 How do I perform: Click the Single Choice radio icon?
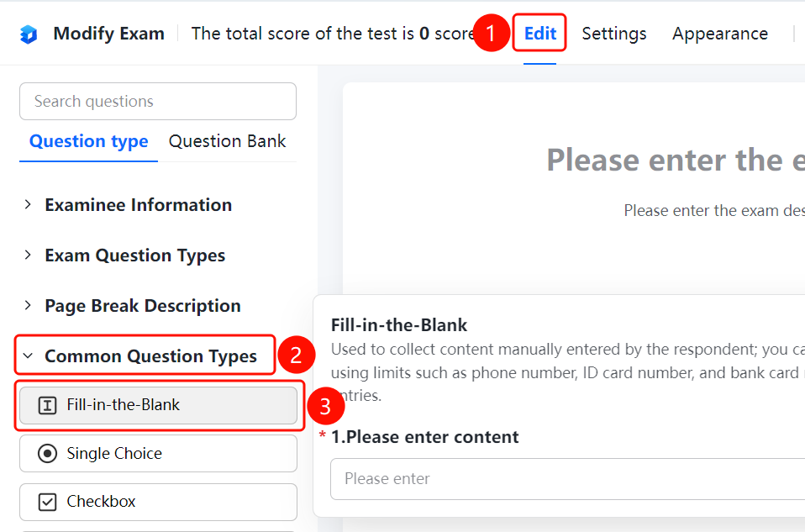(x=47, y=454)
